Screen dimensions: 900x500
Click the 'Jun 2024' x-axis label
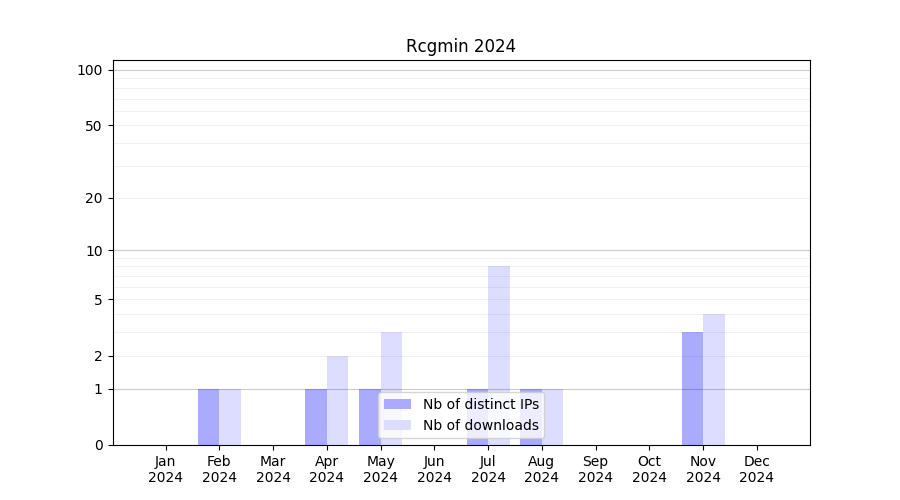point(434,469)
